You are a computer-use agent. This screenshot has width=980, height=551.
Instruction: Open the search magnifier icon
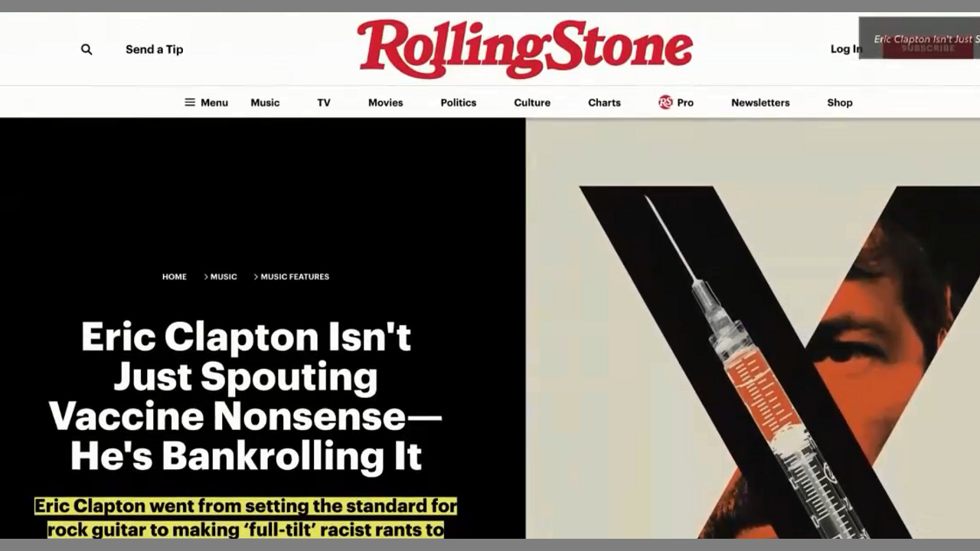point(87,50)
